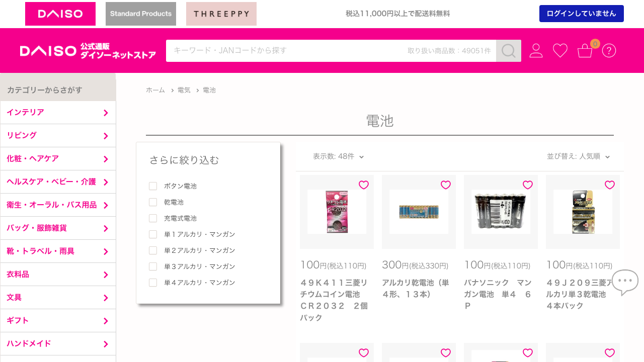This screenshot has width=644, height=362.
Task: Open the account user icon
Action: coord(536,51)
